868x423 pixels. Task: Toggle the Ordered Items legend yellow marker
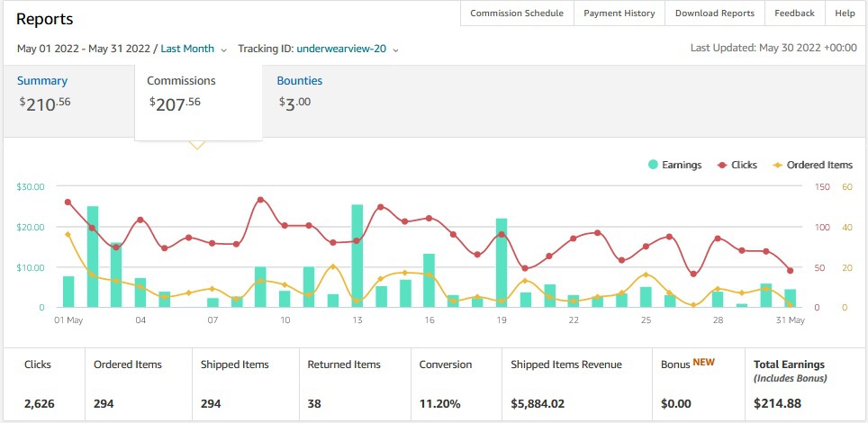click(778, 165)
